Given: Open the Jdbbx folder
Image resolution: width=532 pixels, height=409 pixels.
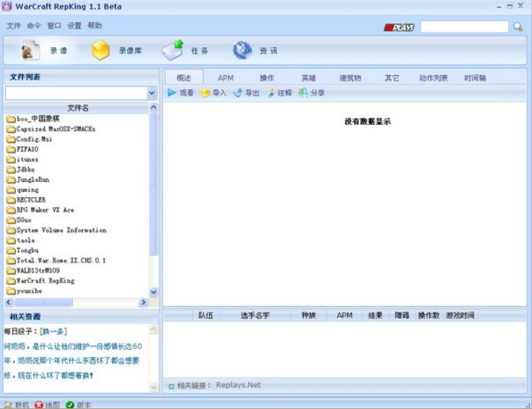Looking at the screenshot, I should click(21, 169).
